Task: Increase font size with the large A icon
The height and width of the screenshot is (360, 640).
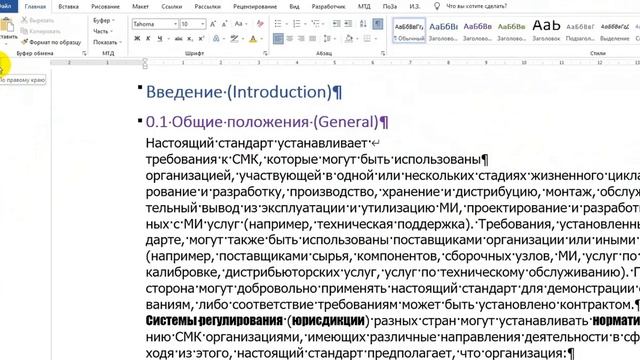Action: 213,24
